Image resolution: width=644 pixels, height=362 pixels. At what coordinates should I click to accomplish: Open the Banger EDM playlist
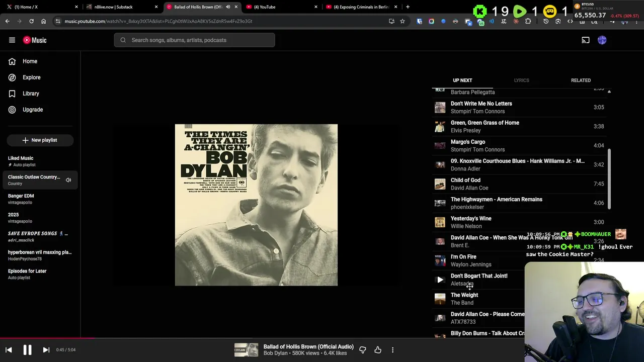[x=40, y=199]
